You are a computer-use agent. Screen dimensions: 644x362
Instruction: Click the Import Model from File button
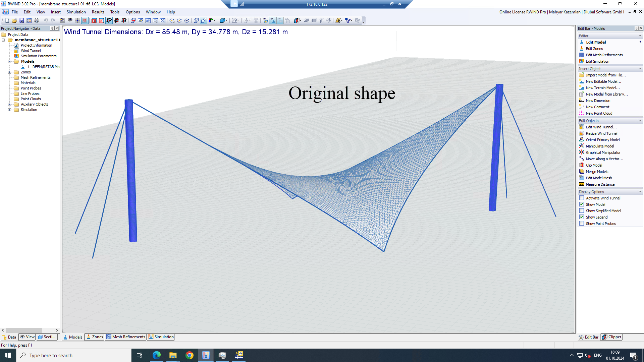pyautogui.click(x=606, y=75)
